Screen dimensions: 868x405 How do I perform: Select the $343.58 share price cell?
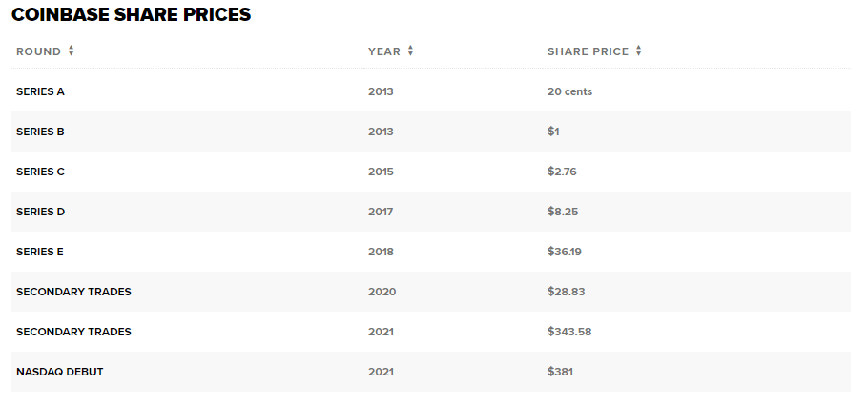pos(569,332)
